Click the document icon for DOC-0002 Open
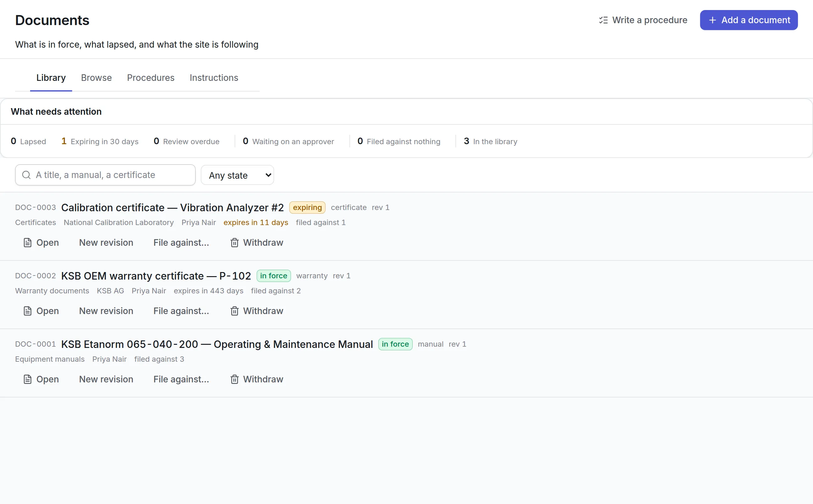 click(27, 311)
